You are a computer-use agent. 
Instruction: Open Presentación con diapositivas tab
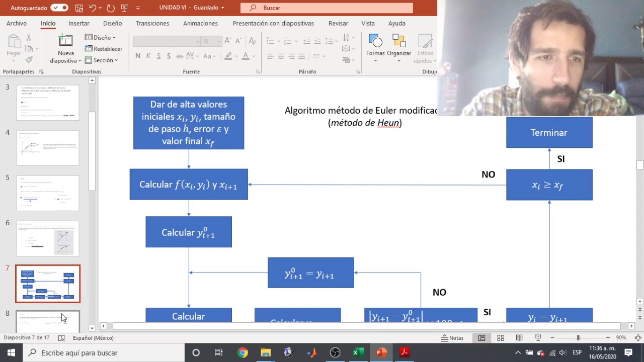click(273, 23)
